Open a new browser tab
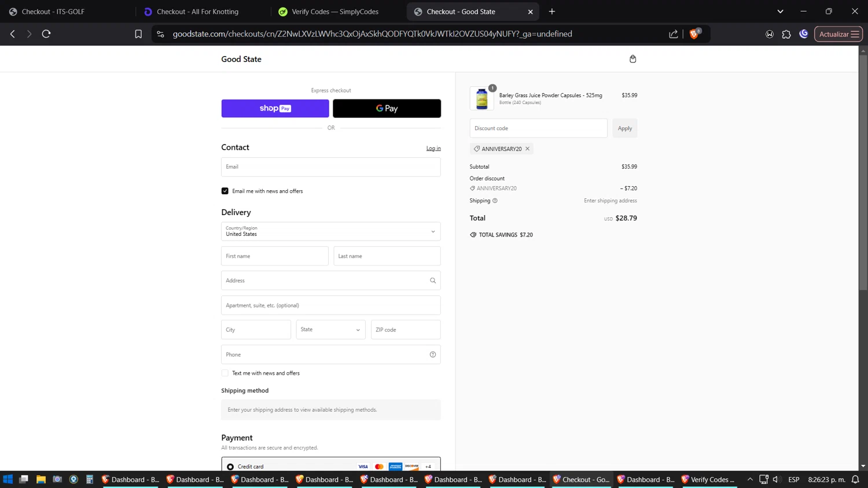Image resolution: width=868 pixels, height=488 pixels. (552, 12)
